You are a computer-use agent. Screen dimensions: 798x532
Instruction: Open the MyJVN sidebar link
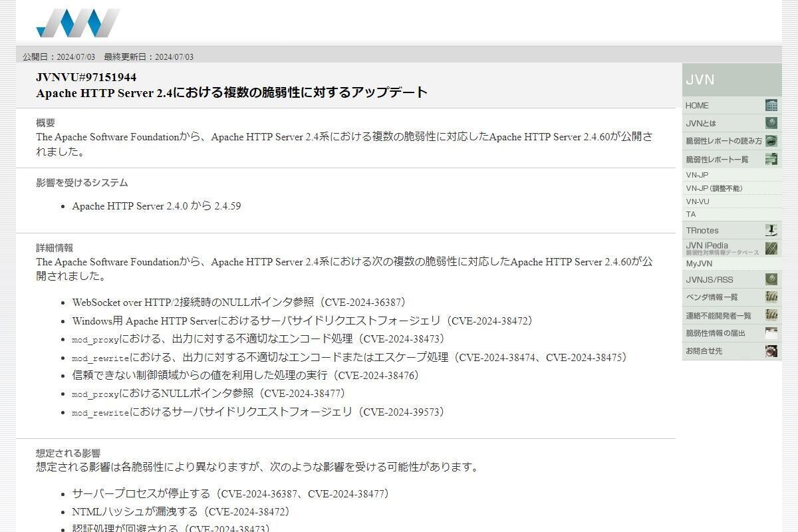click(x=699, y=264)
